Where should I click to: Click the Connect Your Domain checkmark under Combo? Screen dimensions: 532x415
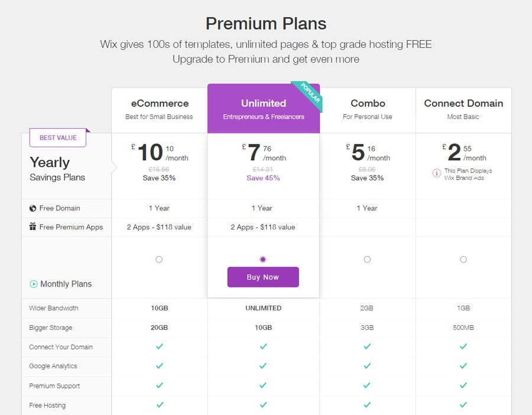(x=368, y=347)
